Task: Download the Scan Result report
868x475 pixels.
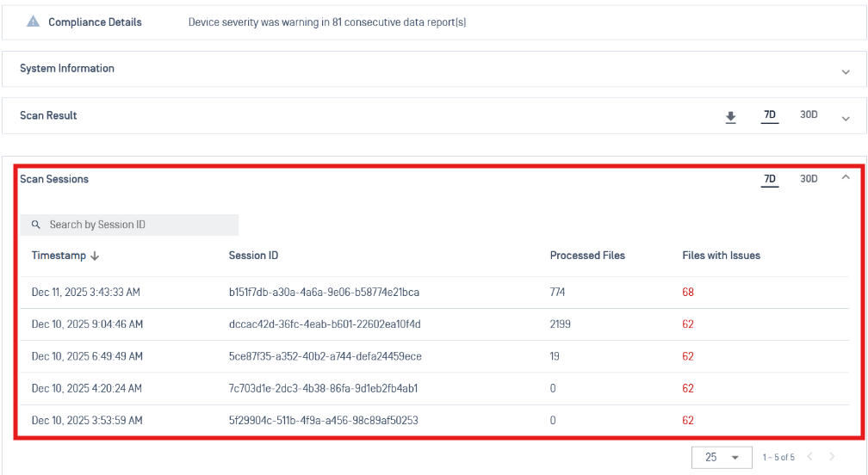Action: [731, 116]
